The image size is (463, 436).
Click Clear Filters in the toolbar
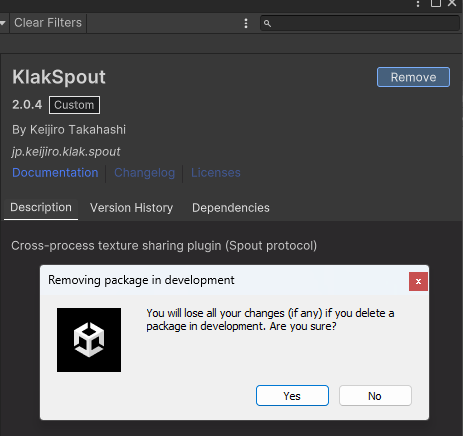[x=48, y=23]
